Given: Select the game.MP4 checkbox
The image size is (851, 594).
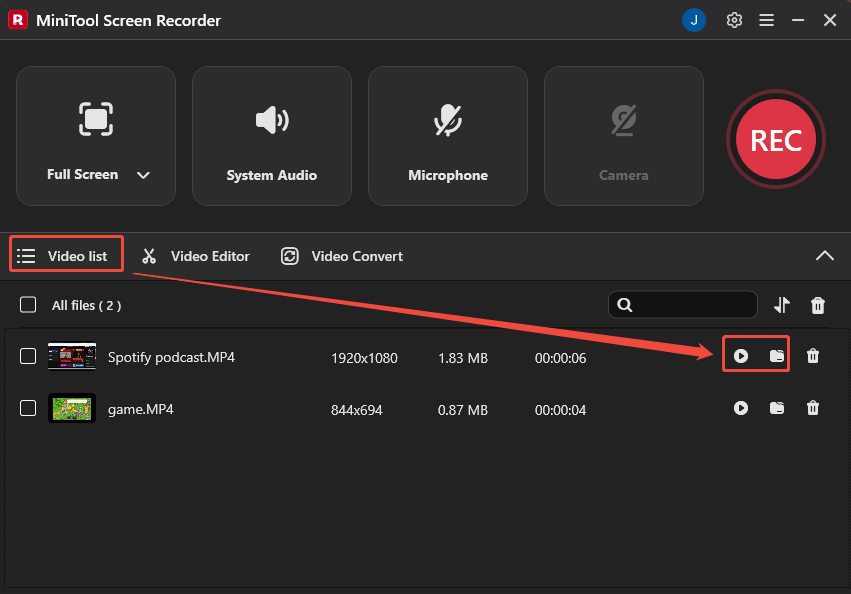Looking at the screenshot, I should click(28, 408).
